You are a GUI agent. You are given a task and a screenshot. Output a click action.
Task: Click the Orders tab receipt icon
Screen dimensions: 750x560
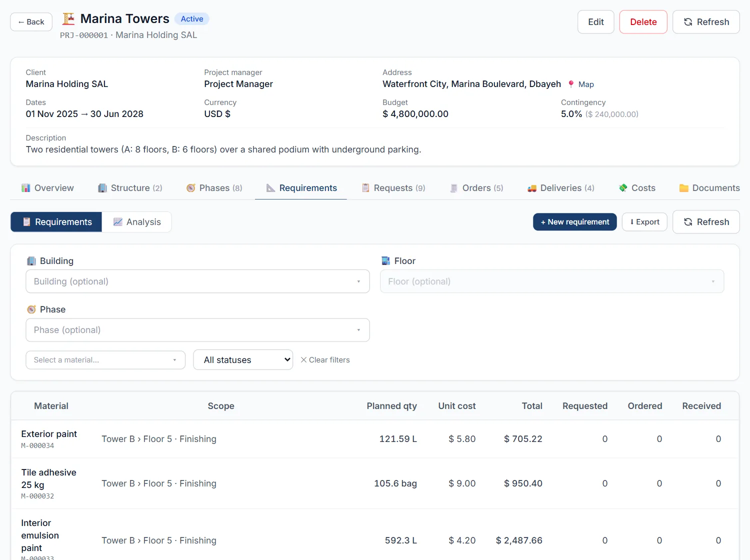[454, 188]
